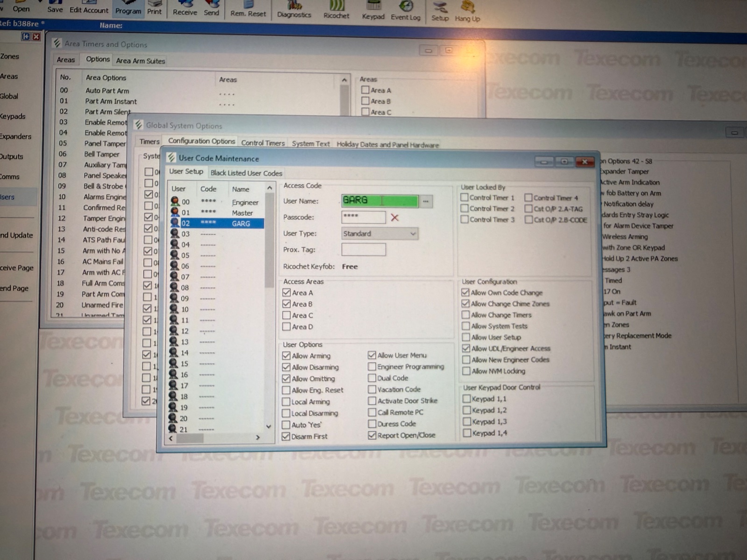This screenshot has width=747, height=560.
Task: Toggle the Allow Omitting user option
Action: pyautogui.click(x=286, y=378)
